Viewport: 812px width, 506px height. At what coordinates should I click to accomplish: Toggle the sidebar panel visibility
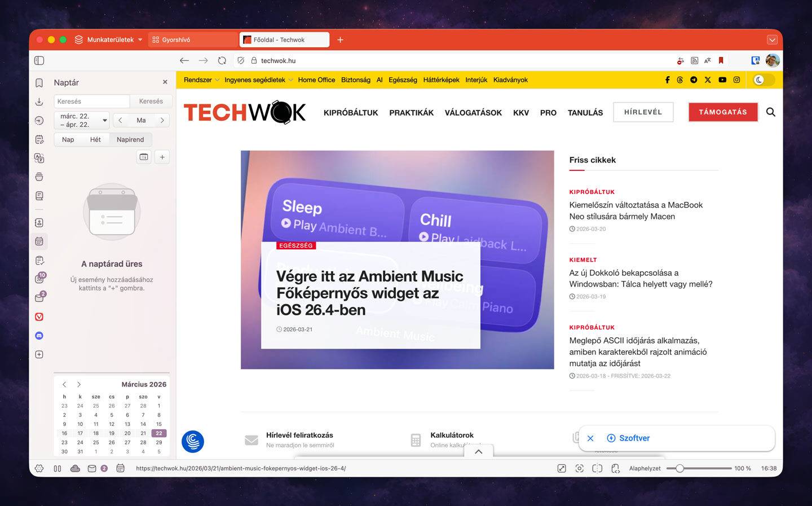(x=39, y=60)
